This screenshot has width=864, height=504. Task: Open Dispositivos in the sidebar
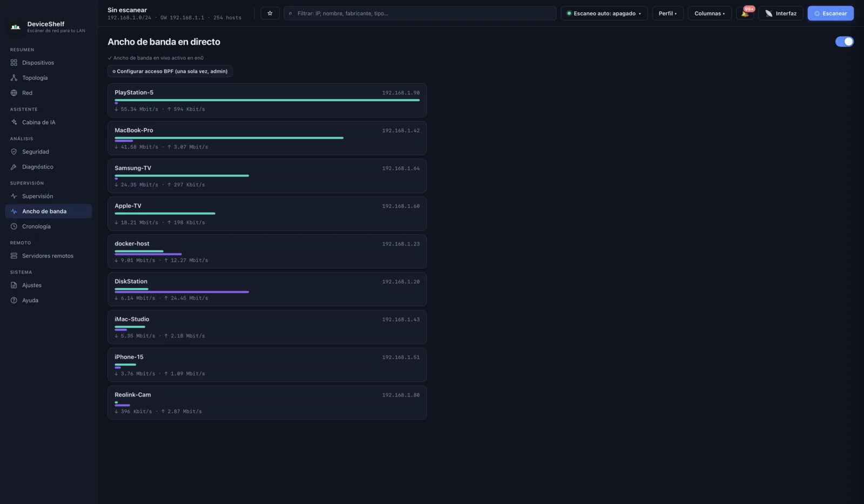pyautogui.click(x=49, y=63)
